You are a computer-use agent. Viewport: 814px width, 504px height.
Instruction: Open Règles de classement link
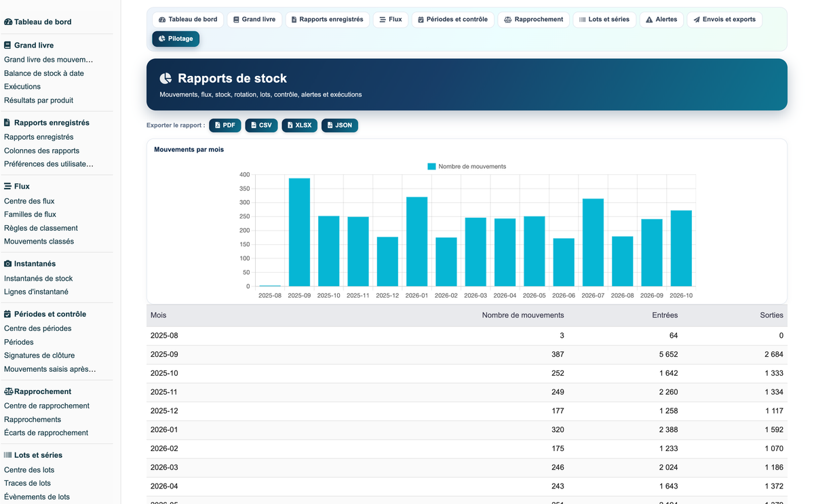pyautogui.click(x=41, y=228)
